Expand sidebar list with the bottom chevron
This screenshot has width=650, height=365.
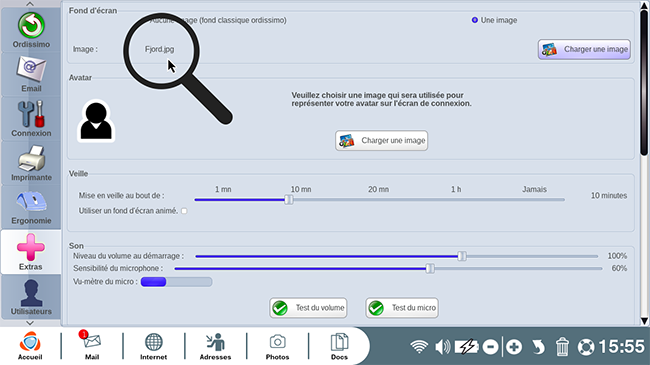(x=30, y=323)
